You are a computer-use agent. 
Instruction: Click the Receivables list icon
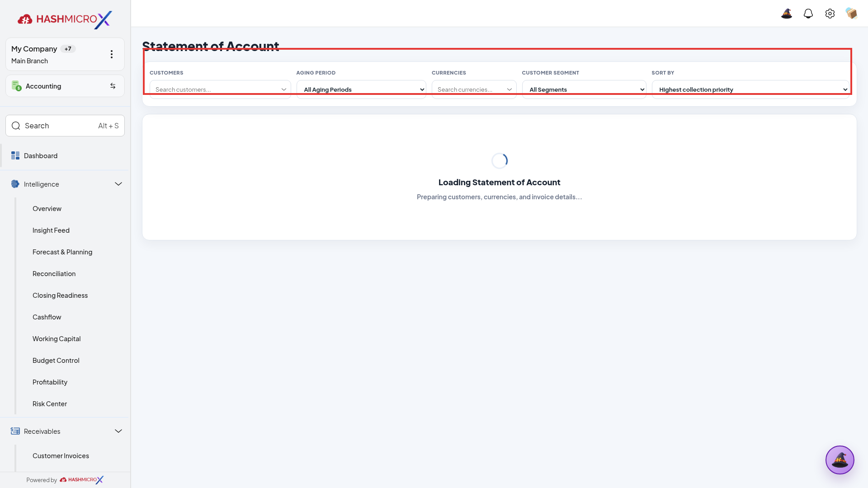coord(15,431)
